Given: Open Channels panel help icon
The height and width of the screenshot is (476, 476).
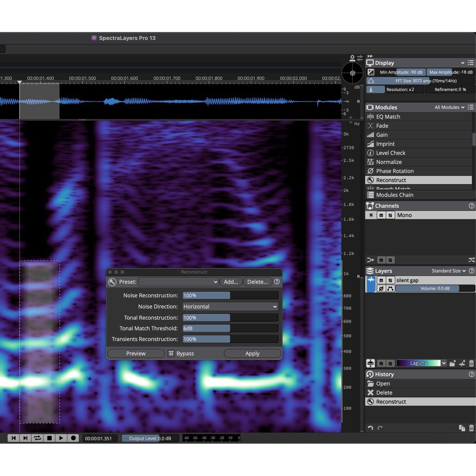Looking at the screenshot, I should pyautogui.click(x=471, y=206).
